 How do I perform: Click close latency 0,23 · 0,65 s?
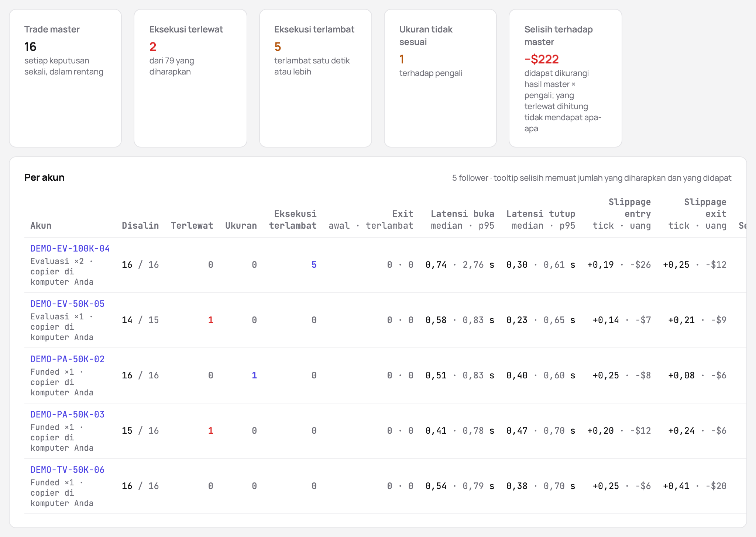(541, 320)
